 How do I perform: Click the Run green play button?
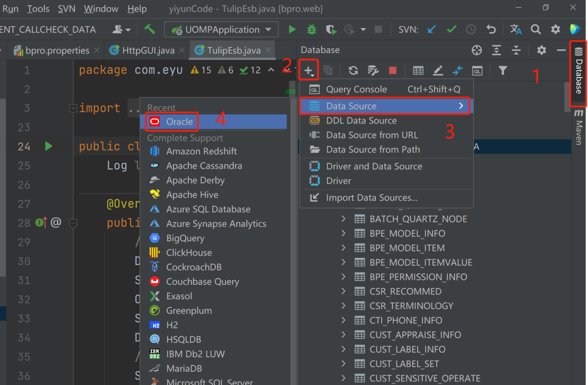(x=292, y=30)
